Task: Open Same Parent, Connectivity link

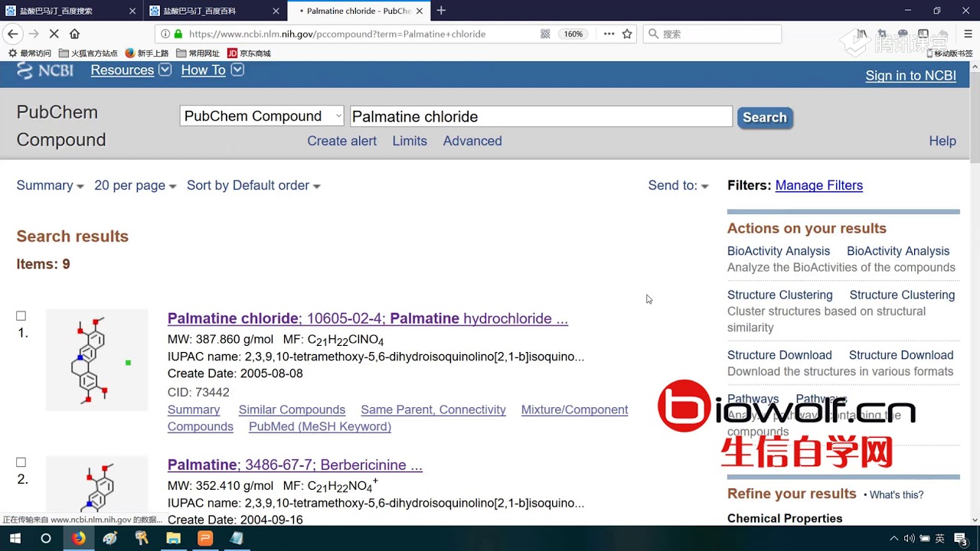Action: [x=433, y=409]
